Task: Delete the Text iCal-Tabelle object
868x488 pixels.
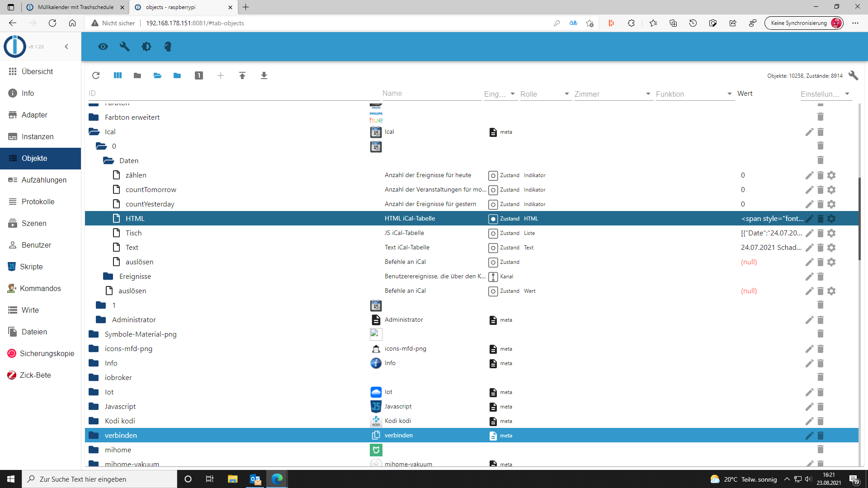Action: tap(821, 248)
